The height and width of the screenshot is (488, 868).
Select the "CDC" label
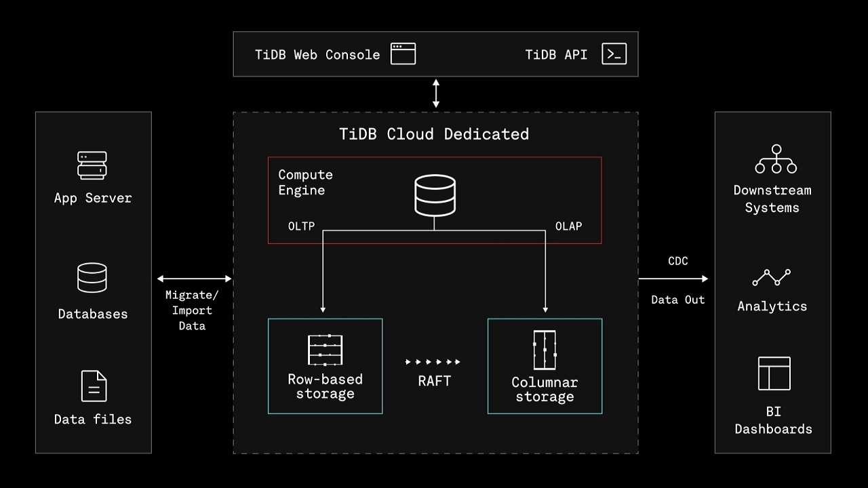click(x=678, y=261)
